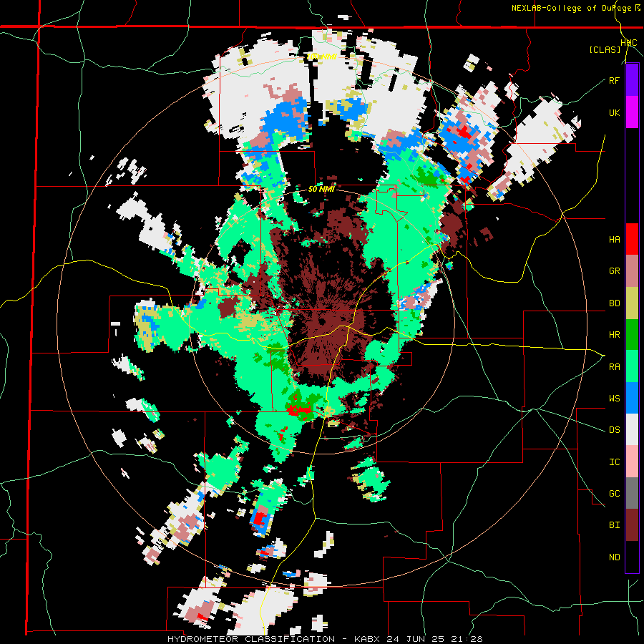
Task: Select the "BI" legend label
Action: point(614,525)
